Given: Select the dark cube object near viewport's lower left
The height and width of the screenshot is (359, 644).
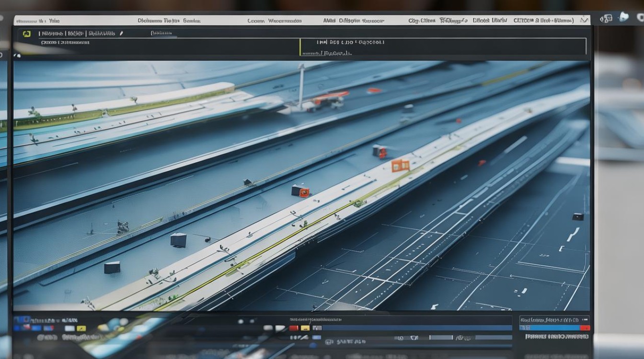Looking at the screenshot, I should [112, 267].
